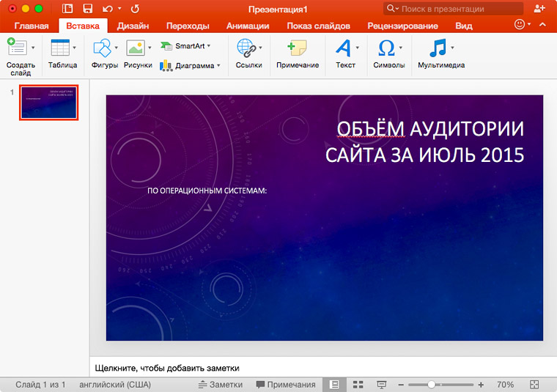This screenshot has width=557, height=392.
Task: Click the Text (Текст) button
Action: [343, 48]
